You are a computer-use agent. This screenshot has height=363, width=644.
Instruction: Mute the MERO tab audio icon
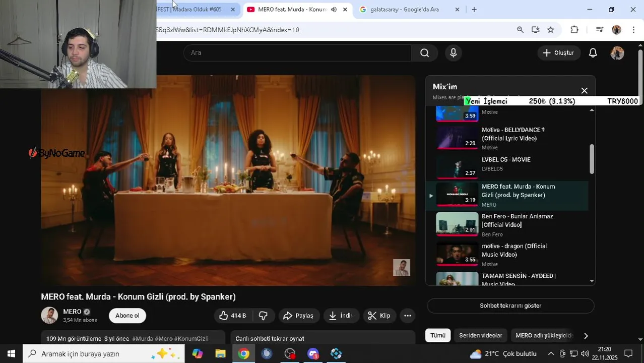334,9
